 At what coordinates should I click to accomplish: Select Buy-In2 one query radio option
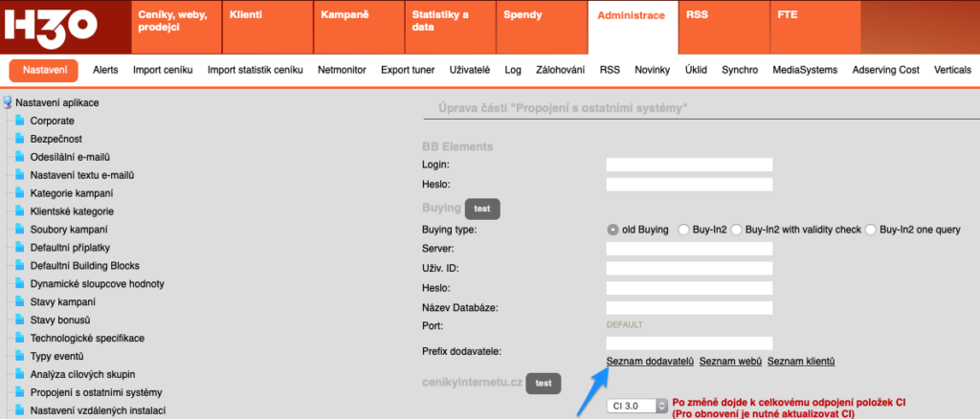[x=871, y=230]
